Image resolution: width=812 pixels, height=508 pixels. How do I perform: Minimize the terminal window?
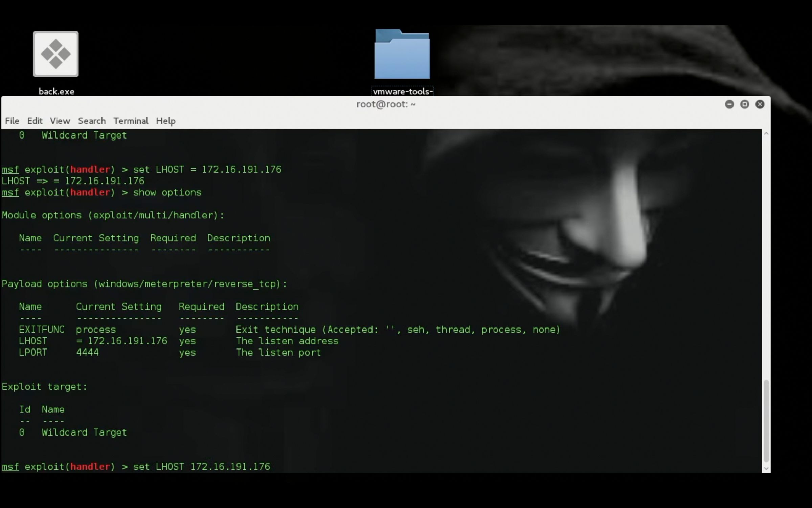click(729, 104)
